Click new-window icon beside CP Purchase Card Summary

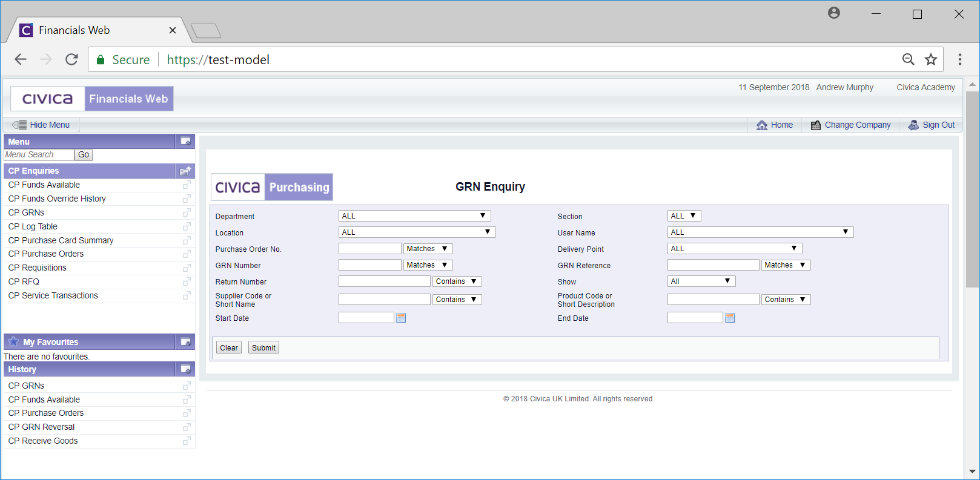tap(187, 240)
